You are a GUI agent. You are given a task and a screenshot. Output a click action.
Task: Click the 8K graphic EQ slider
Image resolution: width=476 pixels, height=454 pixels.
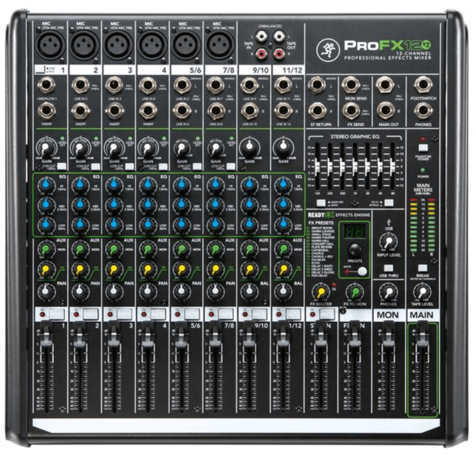pyautogui.click(x=393, y=166)
